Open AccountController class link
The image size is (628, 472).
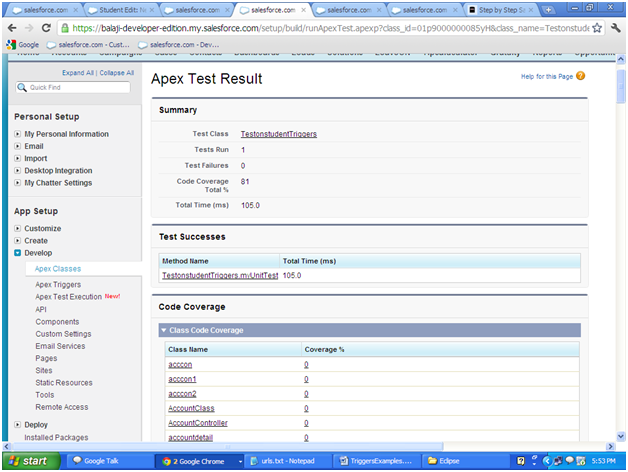click(x=198, y=423)
